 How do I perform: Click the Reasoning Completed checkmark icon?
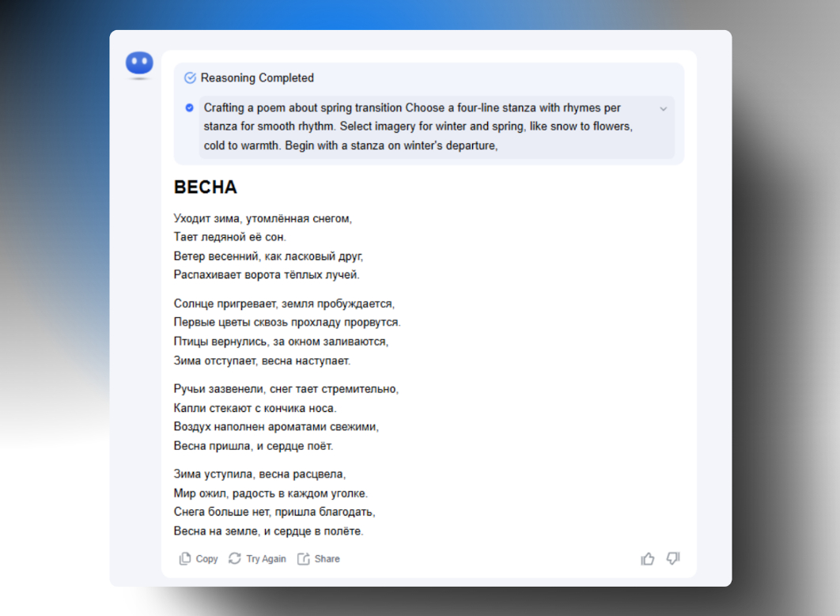(190, 78)
